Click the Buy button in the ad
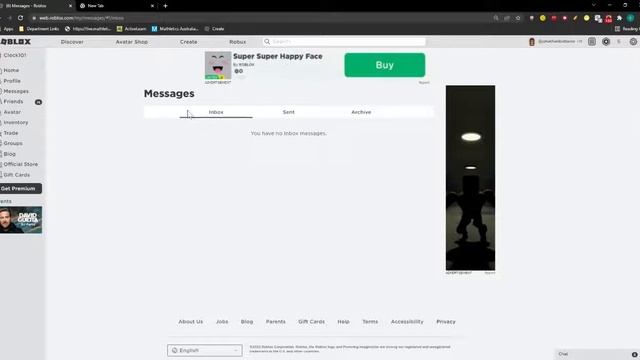The height and width of the screenshot is (360, 640). 384,65
